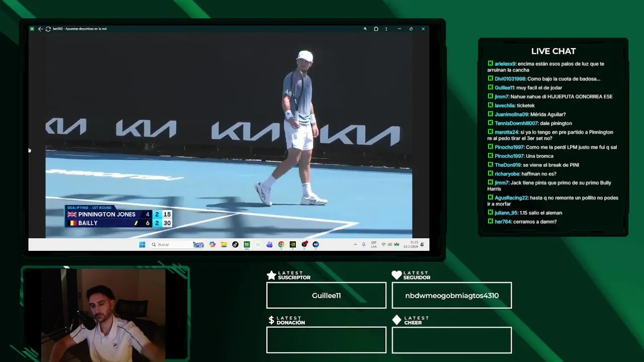This screenshot has height=362, width=644.
Task: Select lavechila's ticketek message
Action: [x=511, y=106]
